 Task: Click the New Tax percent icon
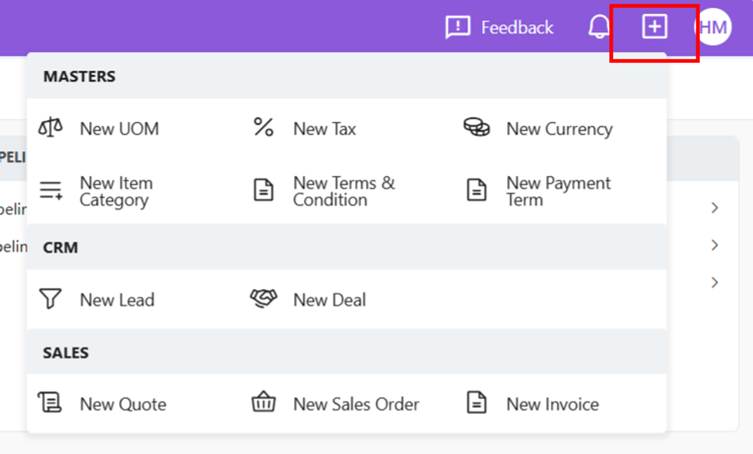click(263, 127)
